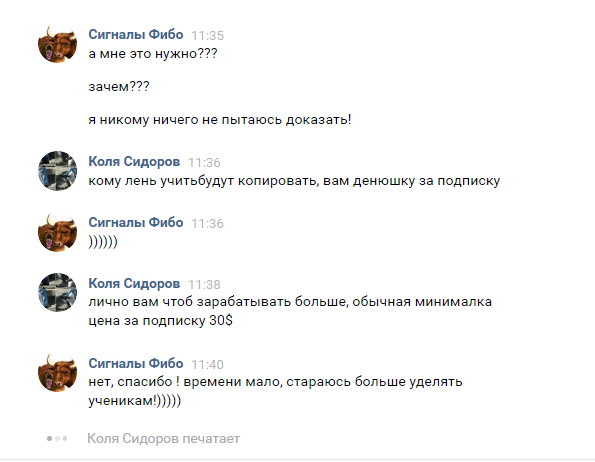
Task: Click the 11:38 message timestamp
Action: click(205, 284)
